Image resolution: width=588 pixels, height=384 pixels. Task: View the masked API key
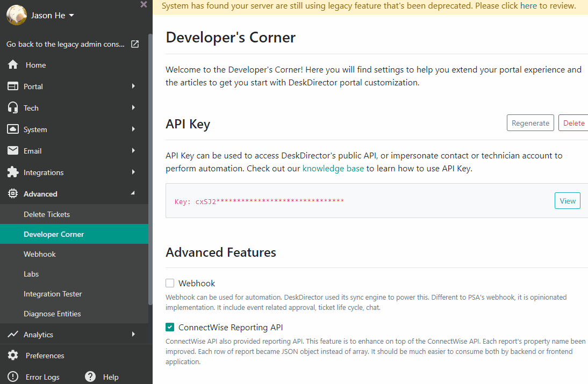point(568,201)
